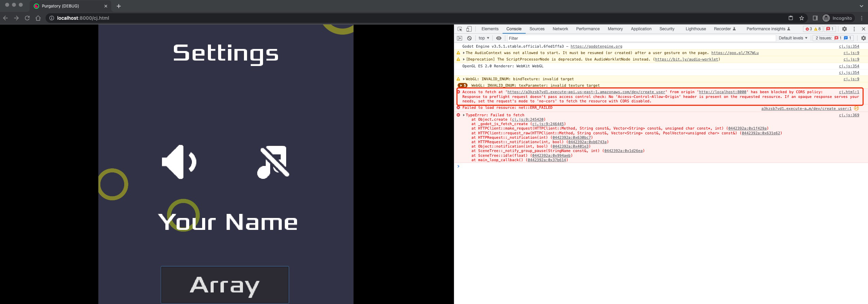Collapse the TypeError Failed to fetch stack
The width and height of the screenshot is (868, 304).
click(464, 115)
